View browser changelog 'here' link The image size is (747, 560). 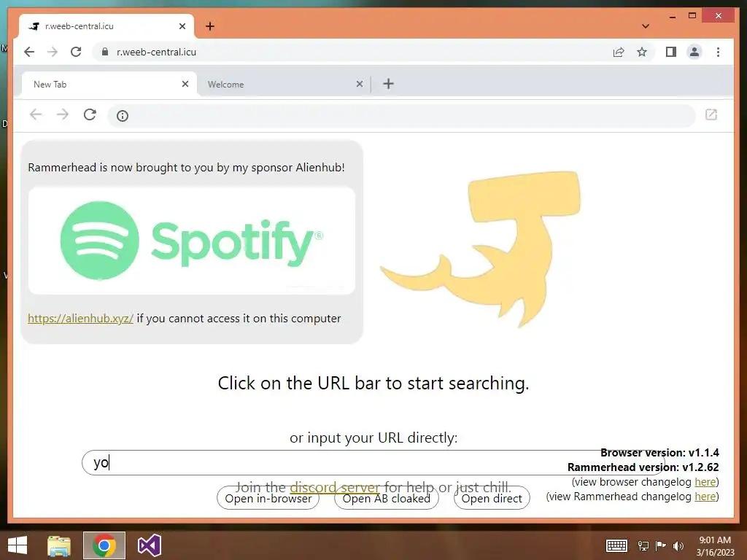705,482
